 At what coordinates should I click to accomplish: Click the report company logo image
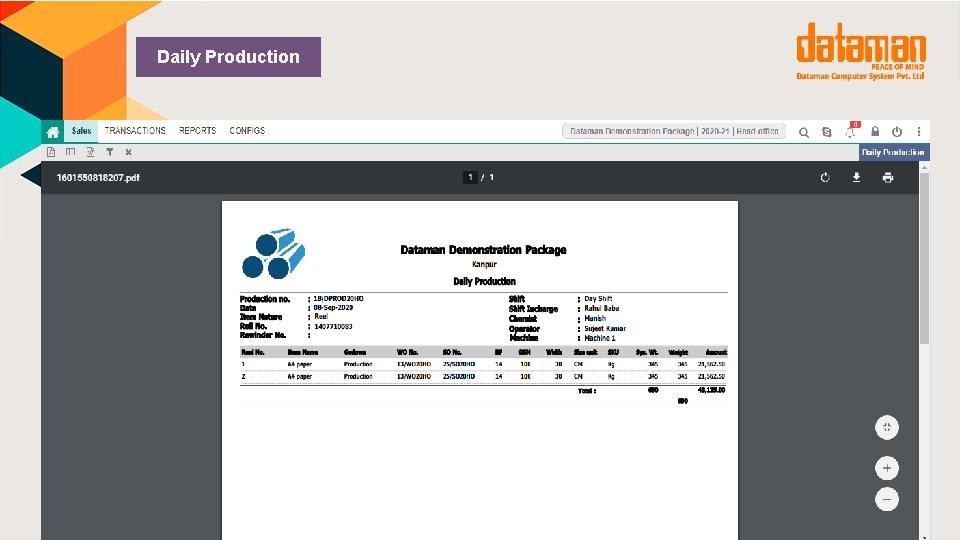tap(273, 253)
